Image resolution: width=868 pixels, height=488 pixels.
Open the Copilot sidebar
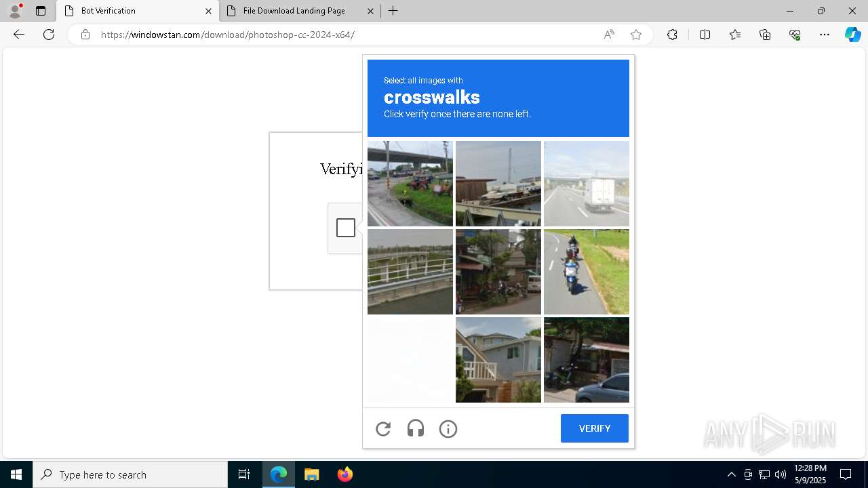pos(852,35)
